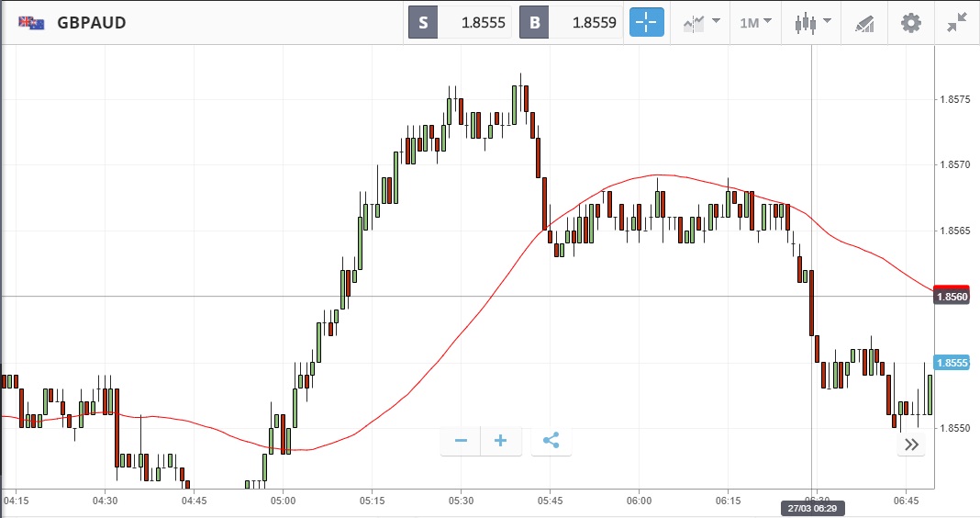The height and width of the screenshot is (518, 980).
Task: Zoom out the chart with minus button
Action: pyautogui.click(x=461, y=441)
